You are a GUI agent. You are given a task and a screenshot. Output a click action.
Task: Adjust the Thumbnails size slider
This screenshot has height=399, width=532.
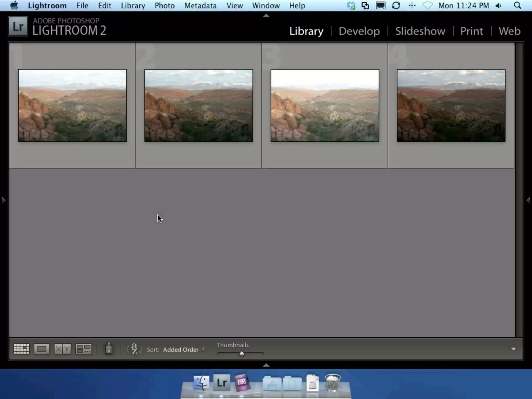pos(242,353)
